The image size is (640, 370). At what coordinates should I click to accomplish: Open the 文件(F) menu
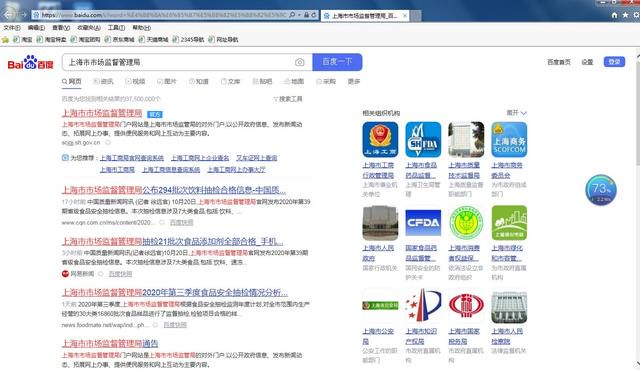[x=12, y=28]
